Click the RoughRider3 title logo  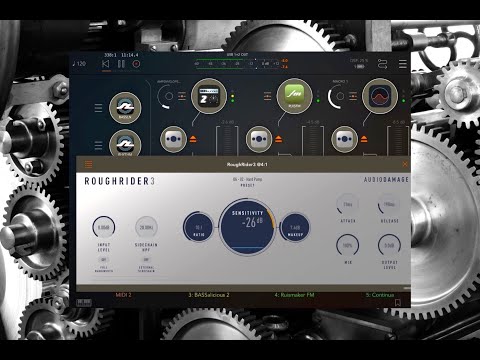[x=120, y=181]
